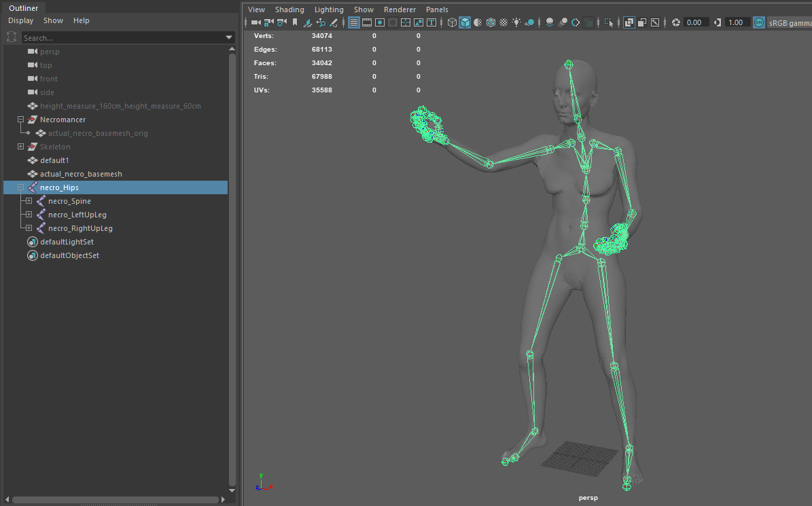Toggle the Film Gate display

click(367, 22)
